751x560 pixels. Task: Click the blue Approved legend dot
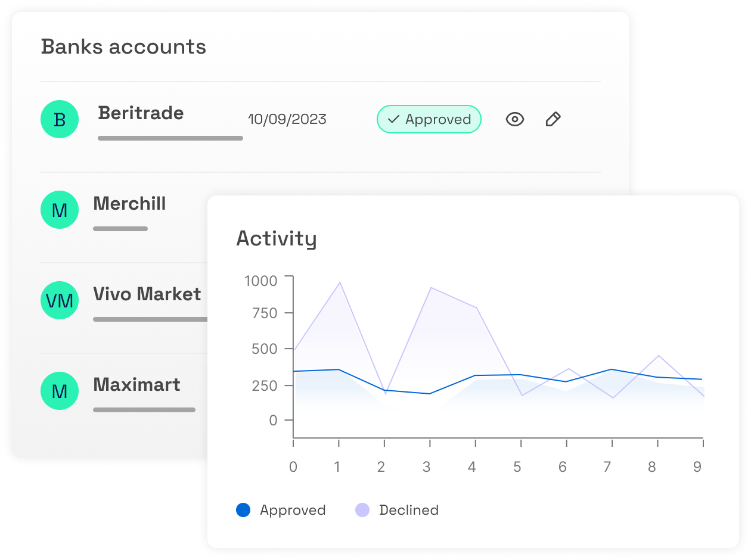pyautogui.click(x=243, y=510)
